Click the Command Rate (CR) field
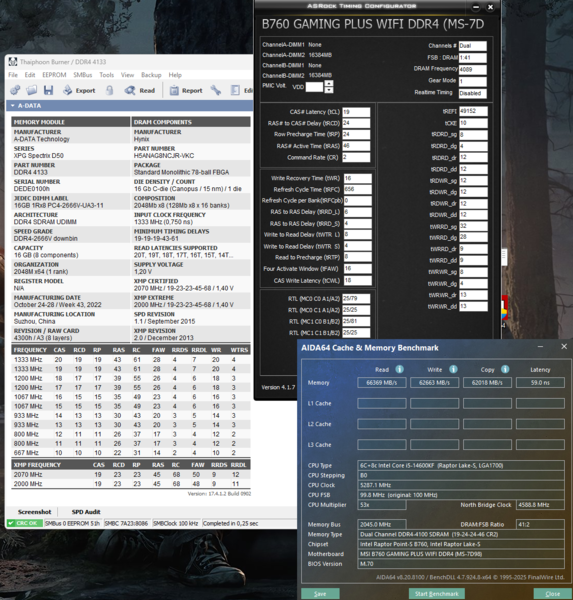 [356, 157]
